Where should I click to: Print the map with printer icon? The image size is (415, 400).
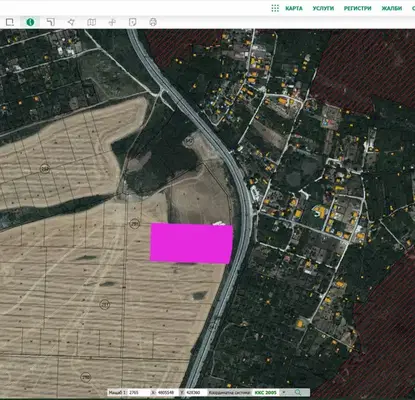[153, 22]
